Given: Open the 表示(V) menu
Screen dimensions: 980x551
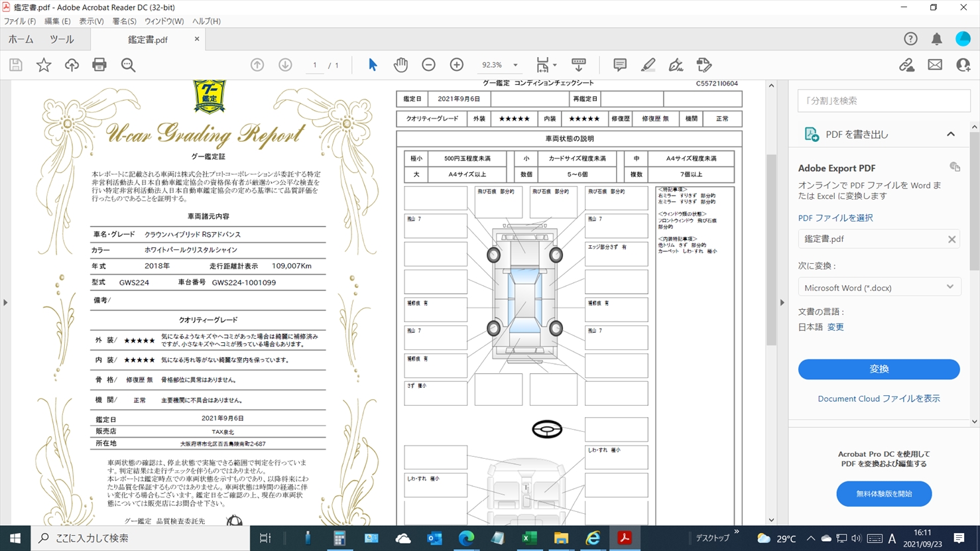Looking at the screenshot, I should tap(91, 21).
